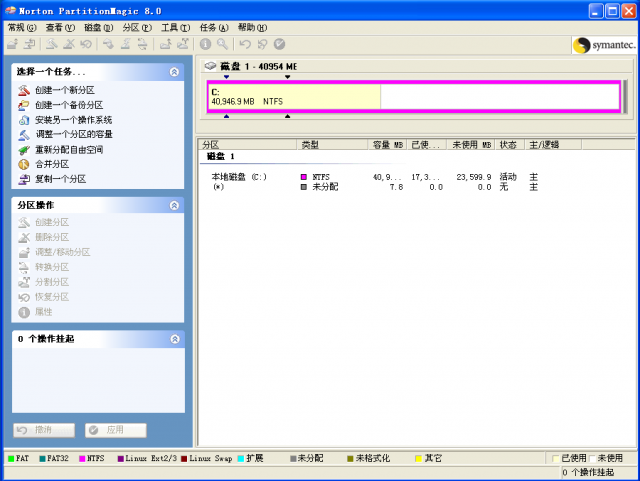Click the checkmark apply toolbar icon

[x=279, y=44]
